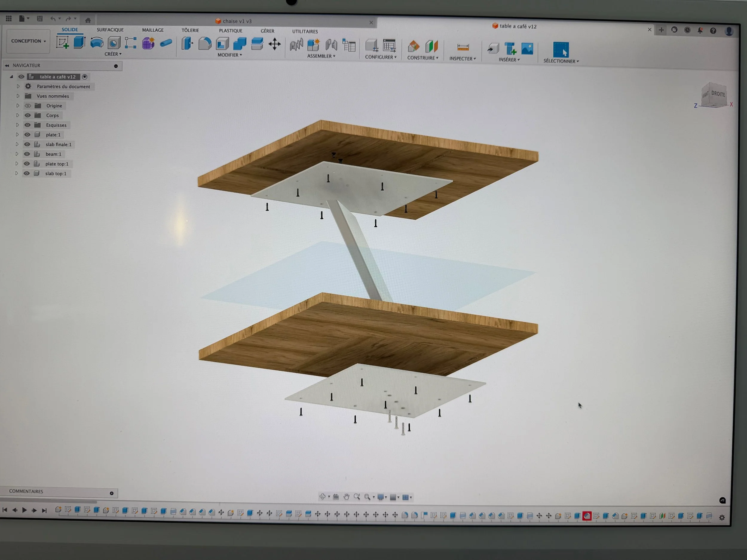Toggle visibility of Origine folder

(28, 106)
